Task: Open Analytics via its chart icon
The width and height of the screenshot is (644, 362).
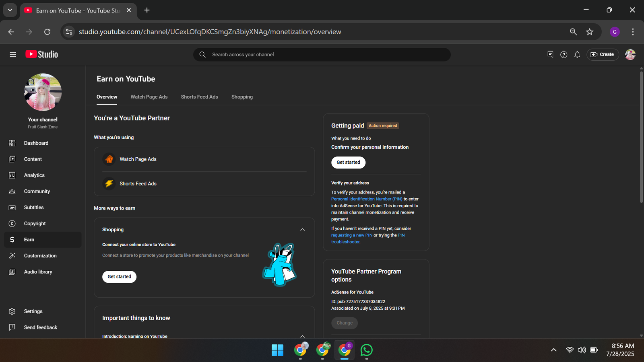Action: click(x=12, y=175)
